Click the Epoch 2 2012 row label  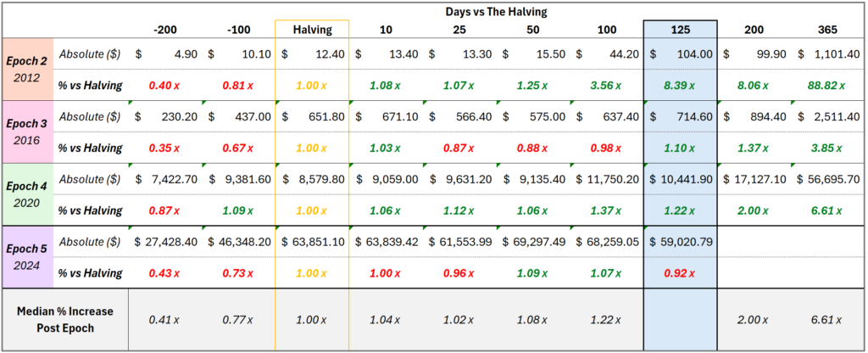[x=28, y=69]
